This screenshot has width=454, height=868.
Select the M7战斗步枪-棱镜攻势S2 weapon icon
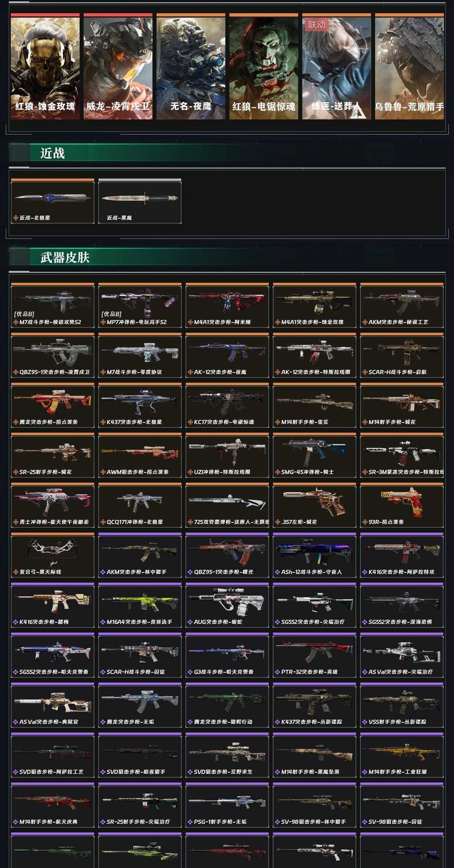pyautogui.click(x=53, y=305)
